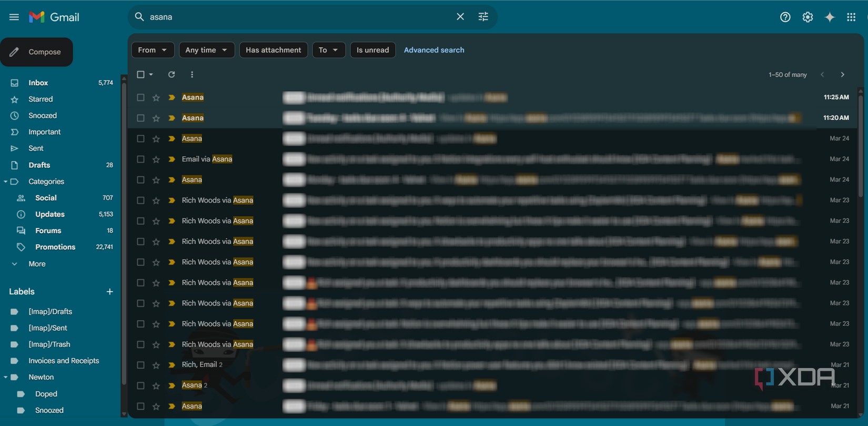Viewport: 868px width, 426px height.
Task: Open the From filter dropdown
Action: pyautogui.click(x=153, y=50)
